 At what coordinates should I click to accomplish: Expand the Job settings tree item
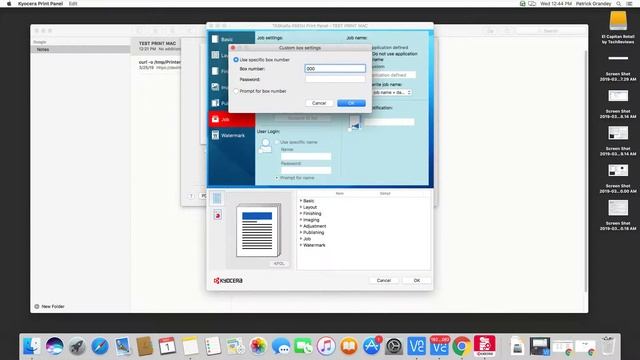coord(301,239)
